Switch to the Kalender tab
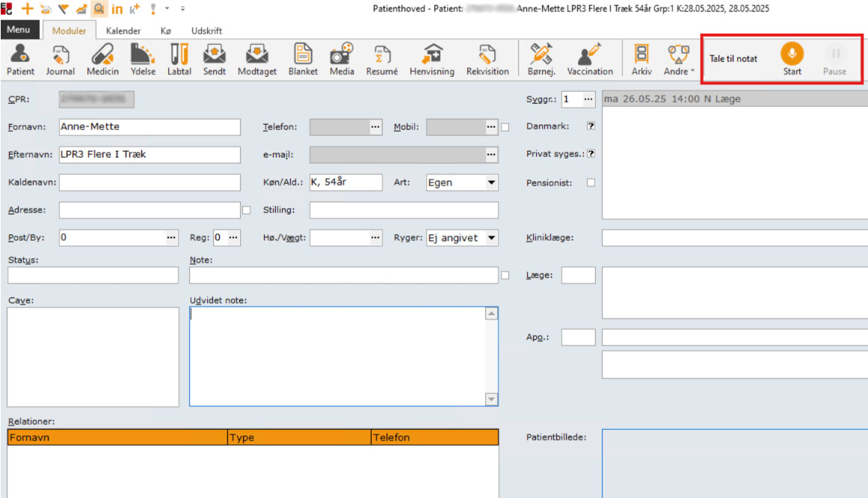Viewport: 868px width, 498px height. point(123,31)
